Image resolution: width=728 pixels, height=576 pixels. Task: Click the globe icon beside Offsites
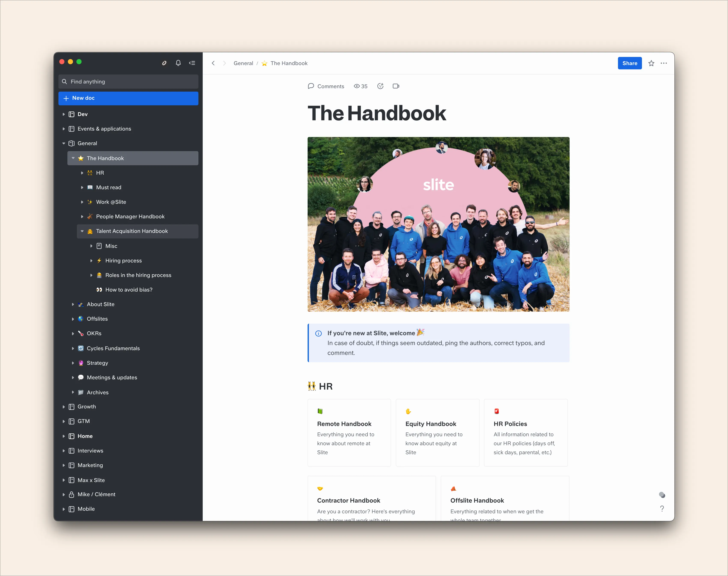[80, 319]
